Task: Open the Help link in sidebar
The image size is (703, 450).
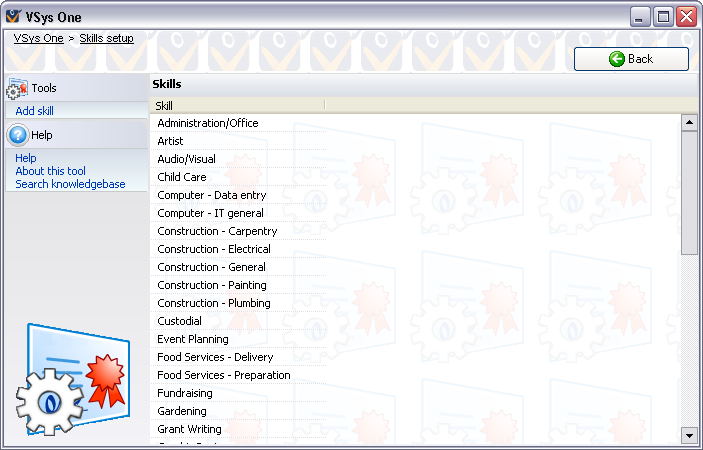Action: pos(26,158)
